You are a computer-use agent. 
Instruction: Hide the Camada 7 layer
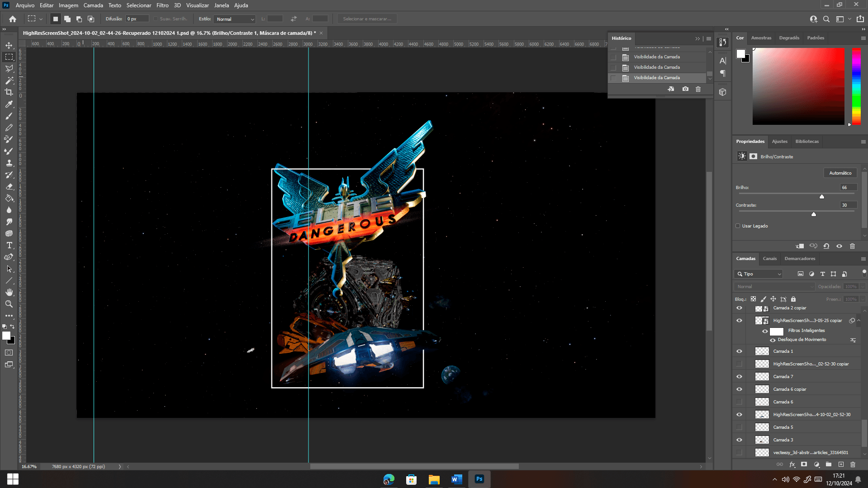[x=739, y=376]
